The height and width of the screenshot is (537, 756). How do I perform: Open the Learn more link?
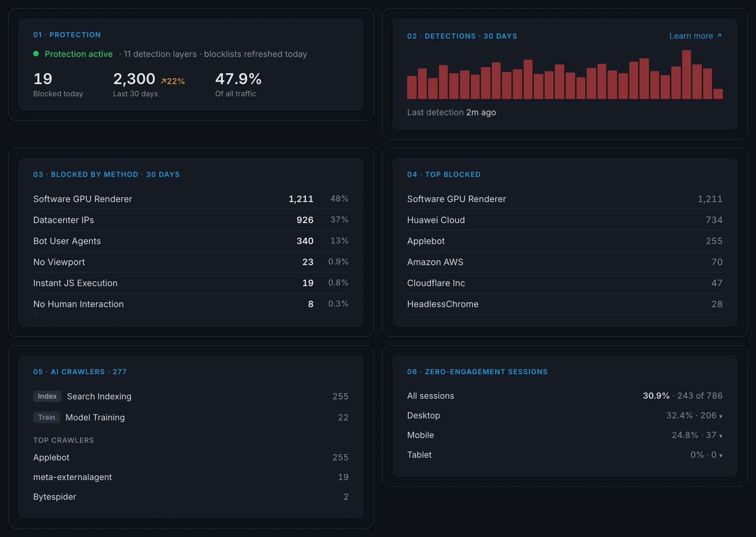pos(695,36)
